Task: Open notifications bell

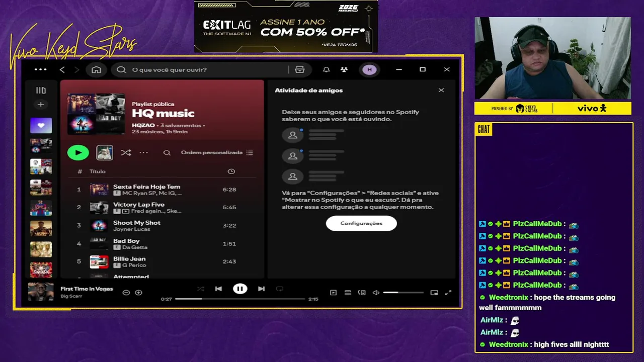Action: pyautogui.click(x=327, y=69)
